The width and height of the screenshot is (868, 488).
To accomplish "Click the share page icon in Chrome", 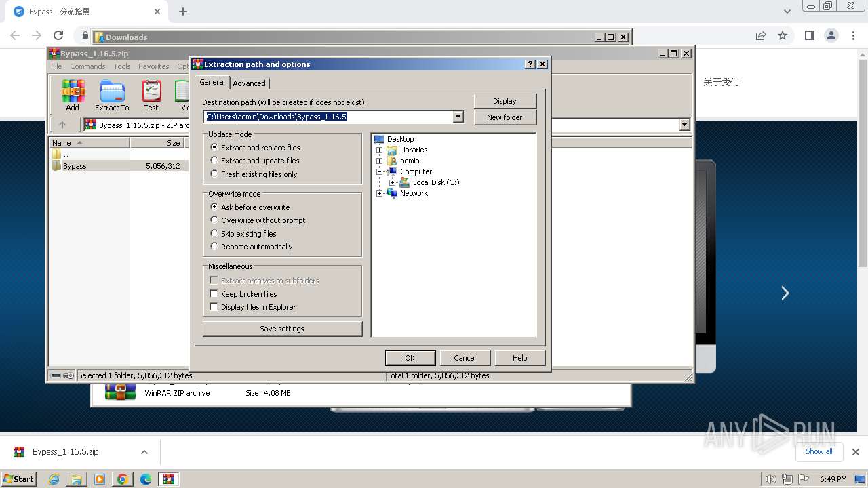I will point(761,35).
